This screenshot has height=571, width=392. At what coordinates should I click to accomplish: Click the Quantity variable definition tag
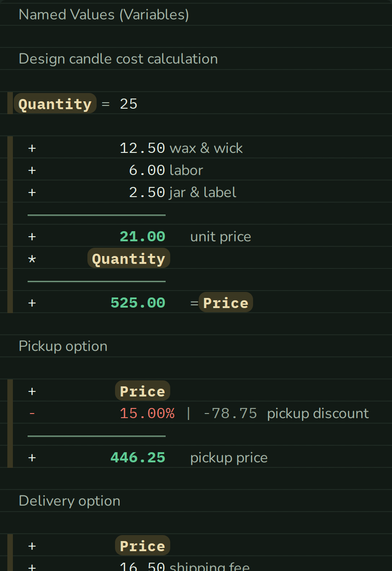point(55,104)
